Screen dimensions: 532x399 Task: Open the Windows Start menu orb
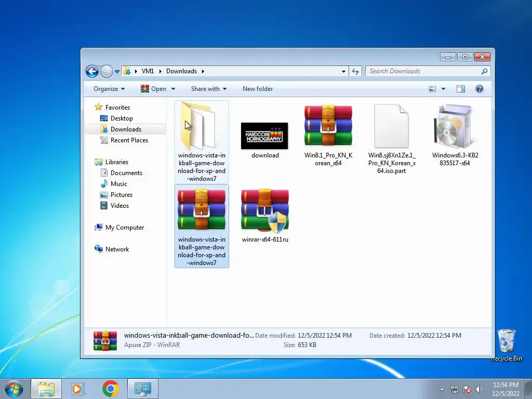click(x=14, y=389)
